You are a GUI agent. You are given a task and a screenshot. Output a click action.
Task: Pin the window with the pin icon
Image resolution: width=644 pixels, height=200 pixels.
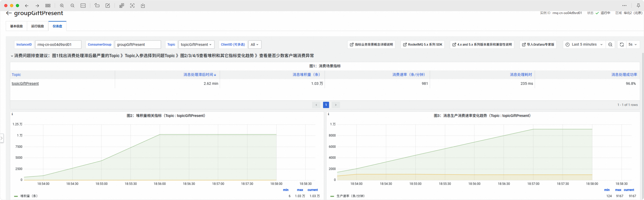[638, 6]
